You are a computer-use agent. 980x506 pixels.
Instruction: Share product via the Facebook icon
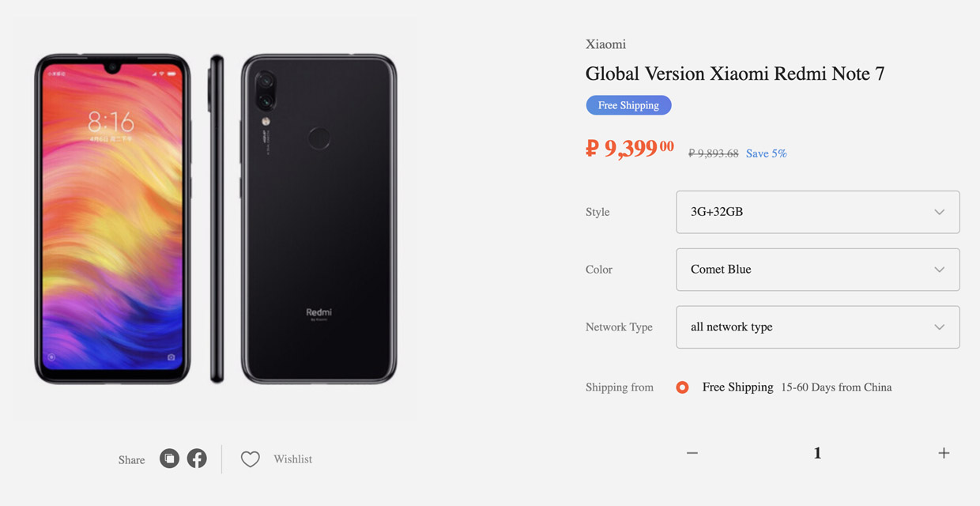(197, 459)
